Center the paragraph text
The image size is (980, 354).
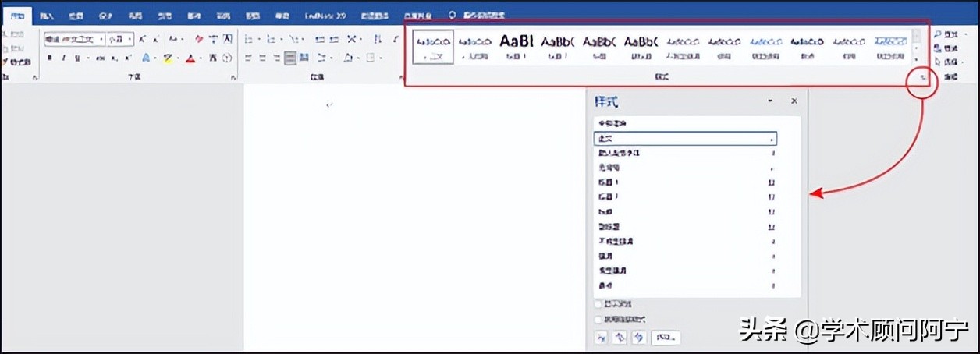click(262, 57)
